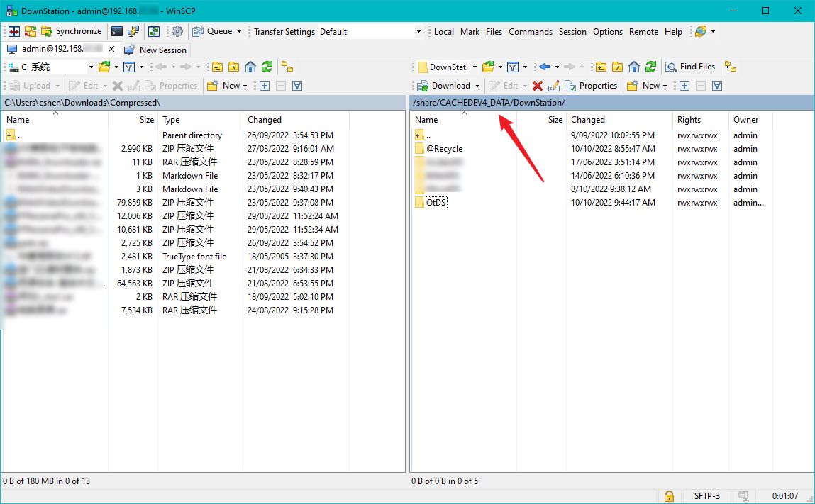Viewport: 815px width, 504px height.
Task: Open Preferences gear icon
Action: [x=177, y=31]
